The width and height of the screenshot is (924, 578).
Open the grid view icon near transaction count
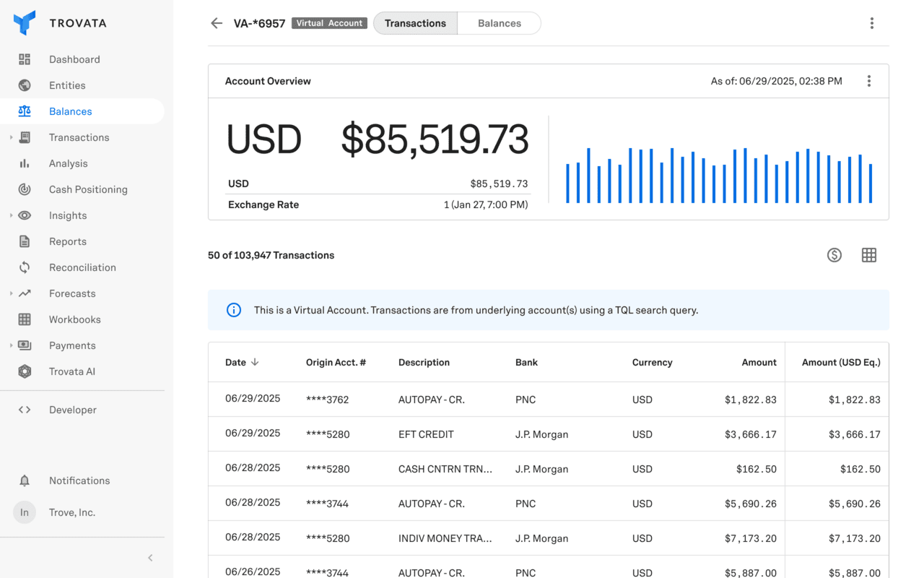click(868, 255)
